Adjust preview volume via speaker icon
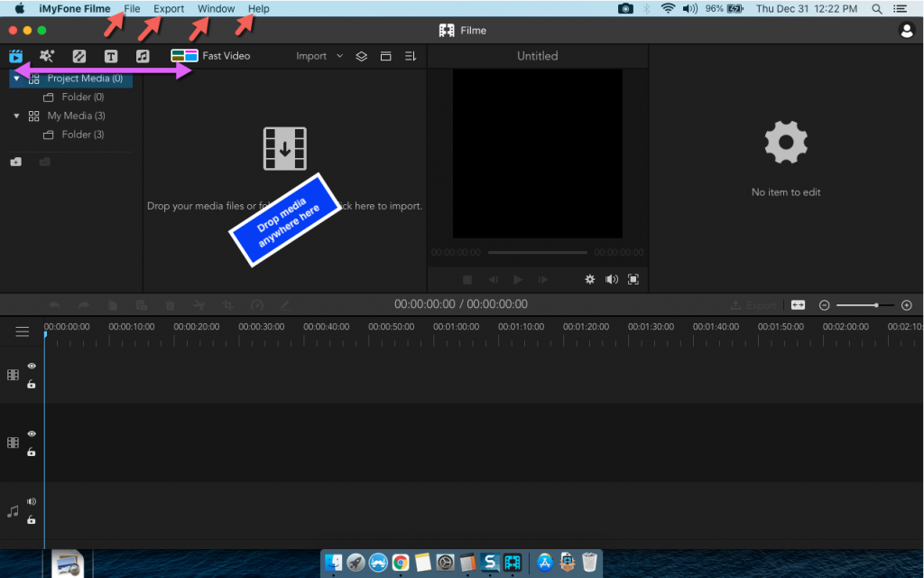924x578 pixels. point(612,280)
